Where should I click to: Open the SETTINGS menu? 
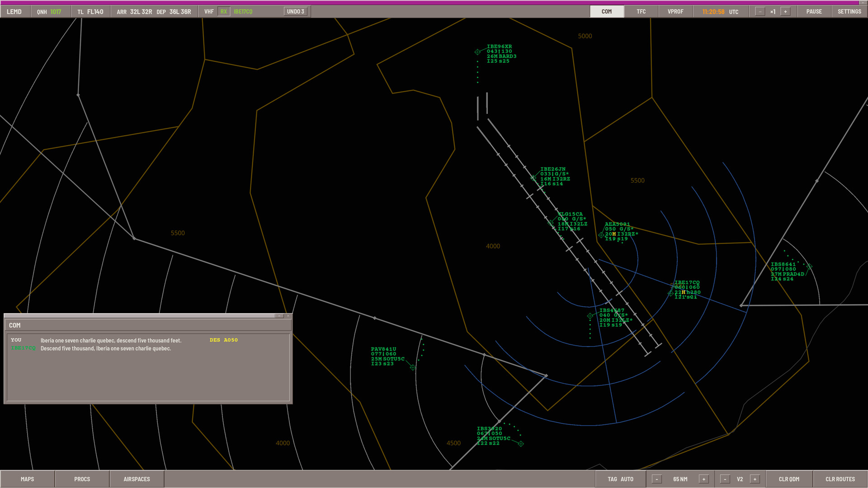pyautogui.click(x=849, y=12)
